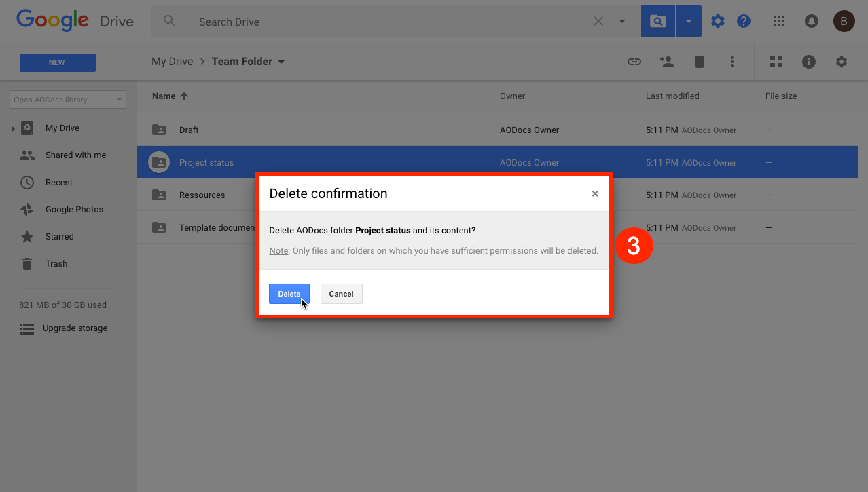Open Trash in the sidebar
This screenshot has height=492, width=868.
click(56, 264)
